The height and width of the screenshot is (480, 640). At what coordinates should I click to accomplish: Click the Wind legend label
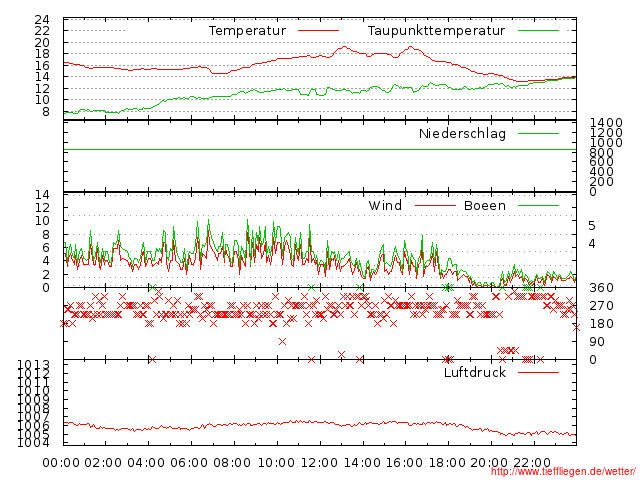point(385,205)
